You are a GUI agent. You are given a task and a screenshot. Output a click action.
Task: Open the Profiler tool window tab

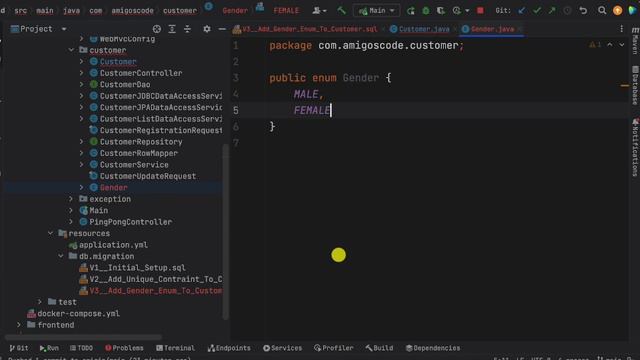click(x=334, y=348)
